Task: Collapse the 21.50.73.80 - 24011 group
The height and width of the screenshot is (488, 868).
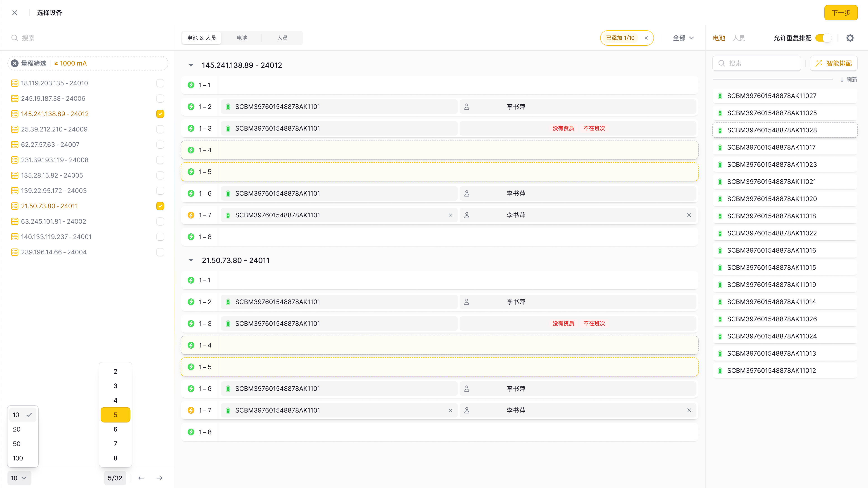Action: tap(191, 260)
